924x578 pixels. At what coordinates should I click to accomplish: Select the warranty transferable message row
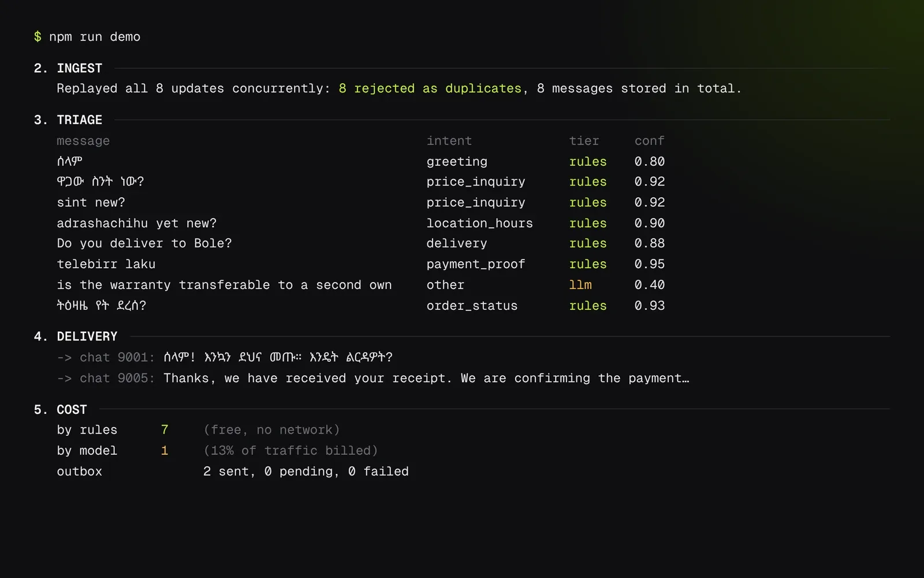pyautogui.click(x=224, y=285)
